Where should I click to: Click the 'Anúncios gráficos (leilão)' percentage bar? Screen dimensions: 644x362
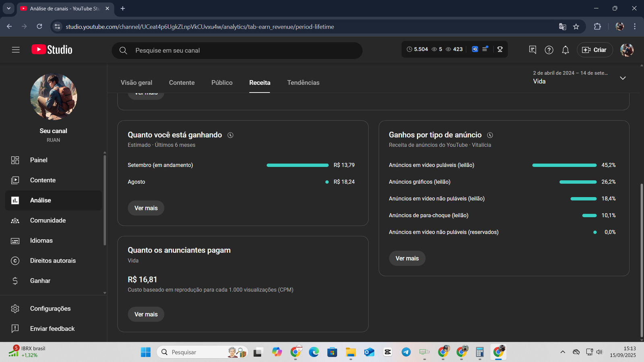[x=578, y=182]
